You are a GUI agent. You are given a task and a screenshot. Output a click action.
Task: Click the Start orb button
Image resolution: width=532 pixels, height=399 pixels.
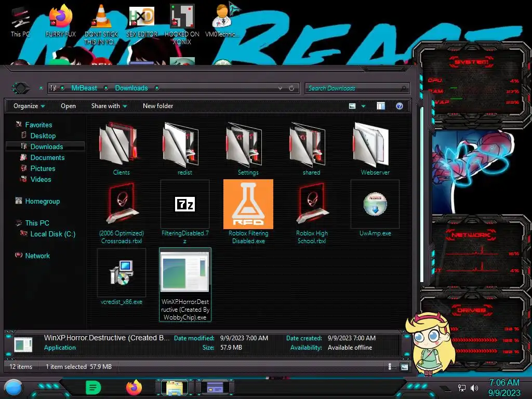click(x=13, y=388)
